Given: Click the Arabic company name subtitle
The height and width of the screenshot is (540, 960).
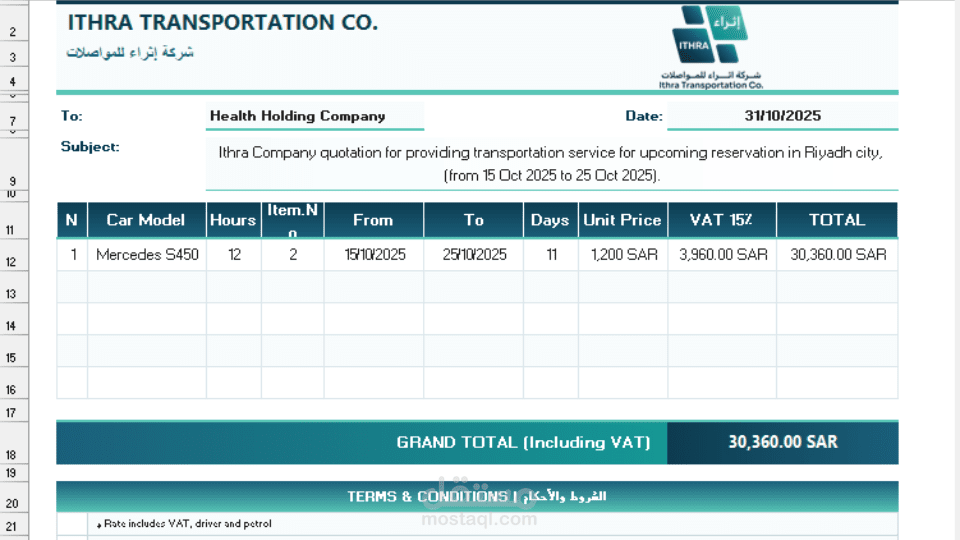Looking at the screenshot, I should click(130, 53).
